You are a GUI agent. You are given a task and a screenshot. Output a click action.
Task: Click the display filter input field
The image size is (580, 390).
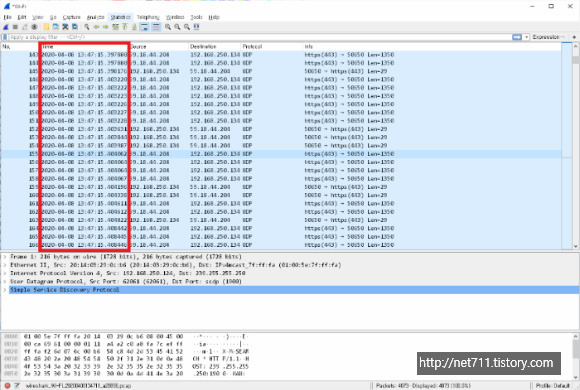click(260, 37)
